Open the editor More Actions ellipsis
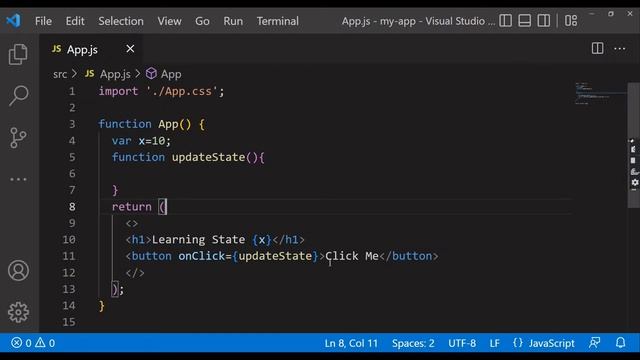This screenshot has height=360, width=640. click(620, 49)
